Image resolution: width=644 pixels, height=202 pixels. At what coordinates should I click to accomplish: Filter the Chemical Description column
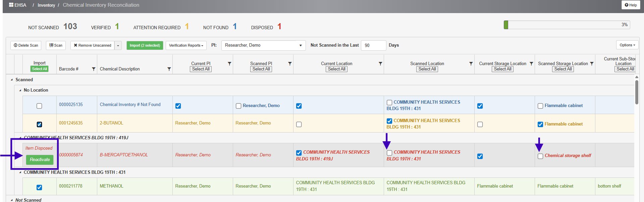coord(169,69)
